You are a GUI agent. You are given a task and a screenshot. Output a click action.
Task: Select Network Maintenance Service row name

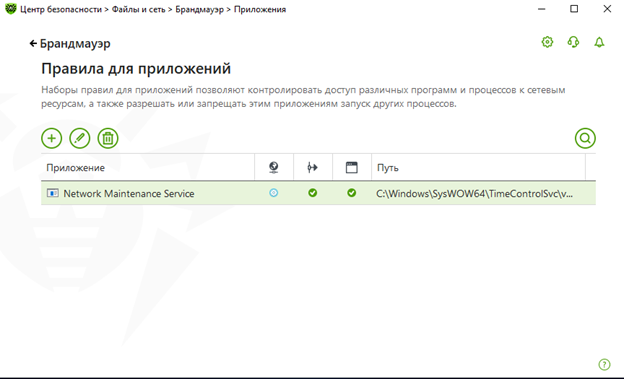129,193
